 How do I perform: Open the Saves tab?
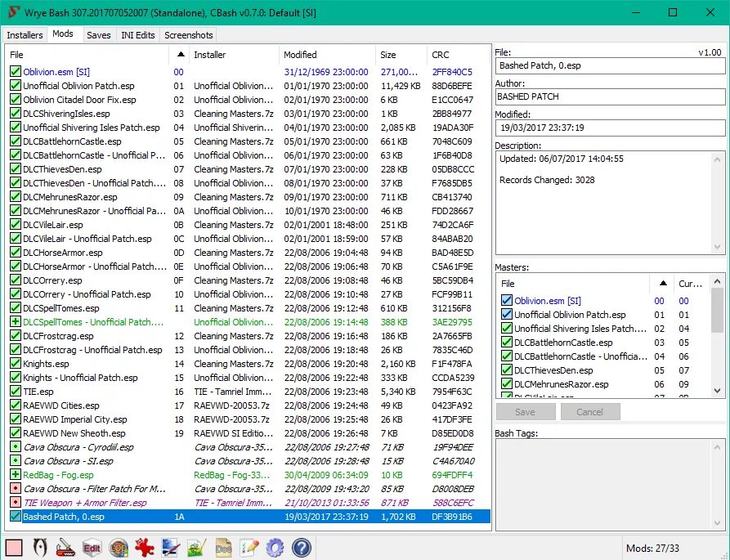pos(99,35)
